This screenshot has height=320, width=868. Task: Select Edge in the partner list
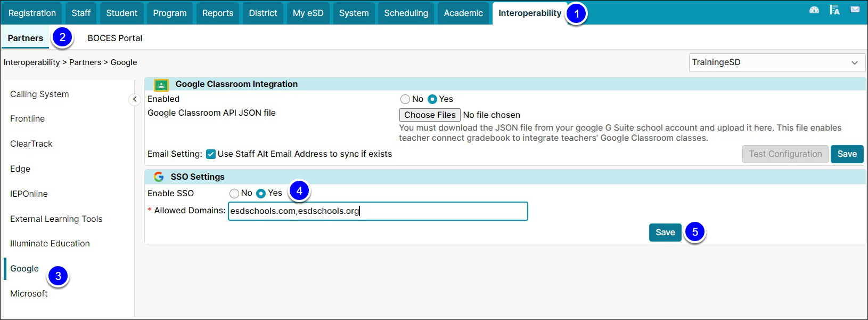click(x=20, y=169)
